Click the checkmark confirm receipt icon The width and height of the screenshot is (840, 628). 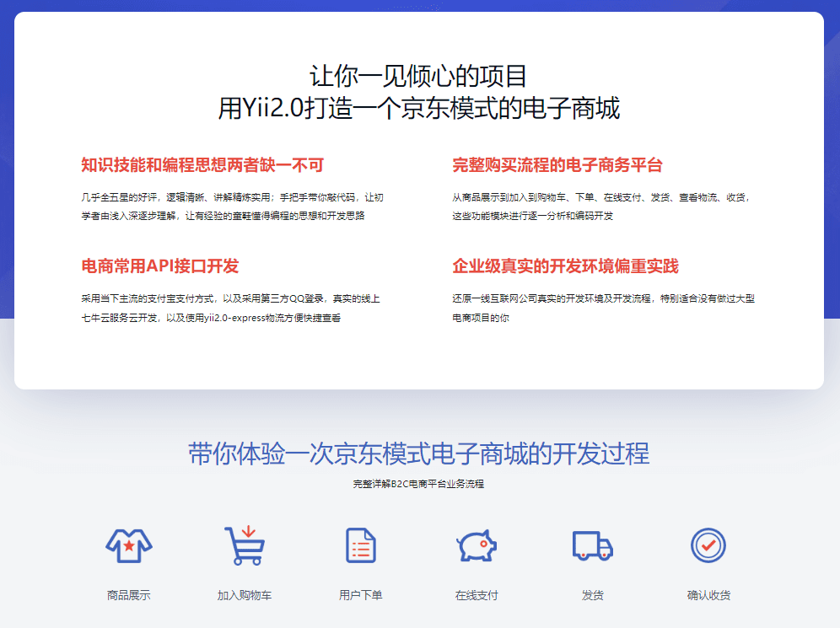pos(708,546)
